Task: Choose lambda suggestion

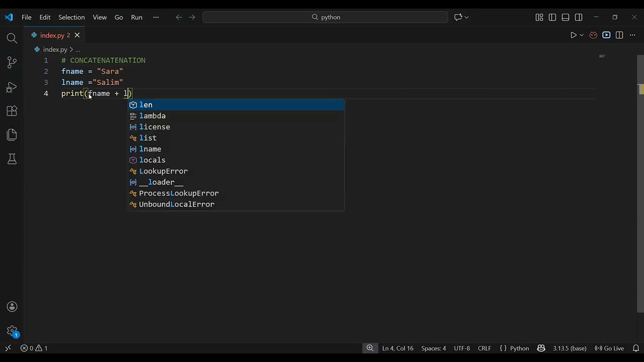Action: (236, 116)
